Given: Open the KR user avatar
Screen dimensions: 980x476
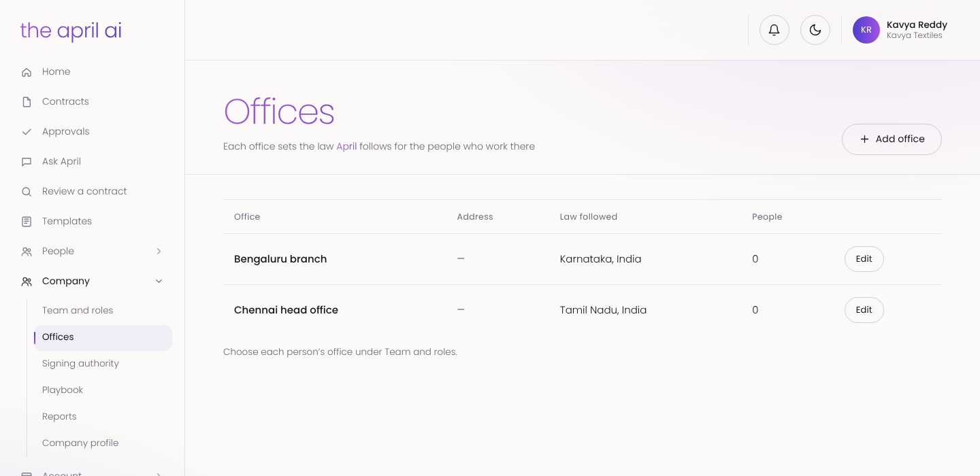Looking at the screenshot, I should coord(866,30).
